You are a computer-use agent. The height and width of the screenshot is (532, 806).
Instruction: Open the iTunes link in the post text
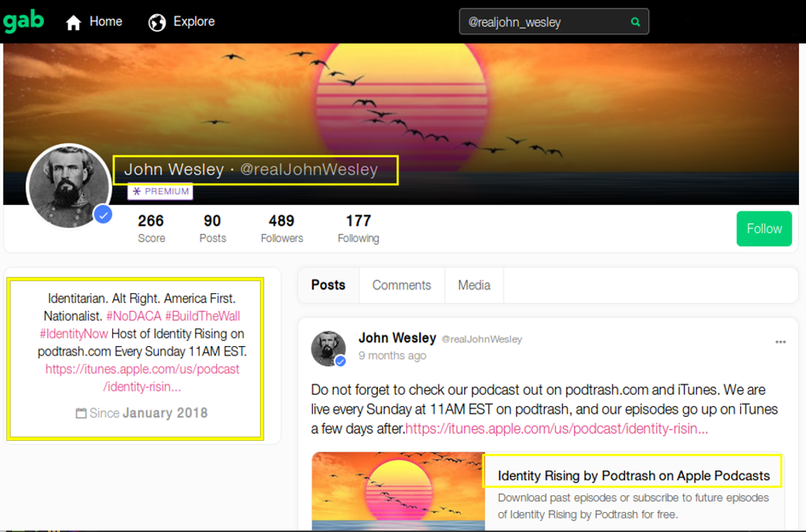pyautogui.click(x=557, y=429)
